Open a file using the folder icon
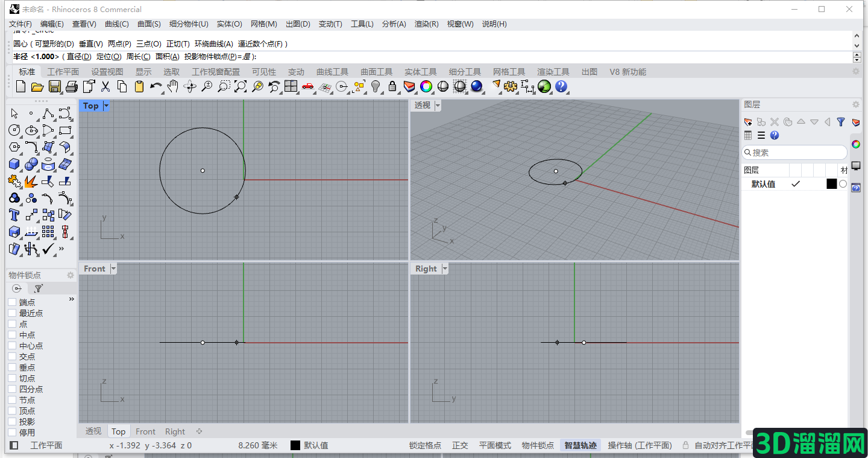 (37, 86)
